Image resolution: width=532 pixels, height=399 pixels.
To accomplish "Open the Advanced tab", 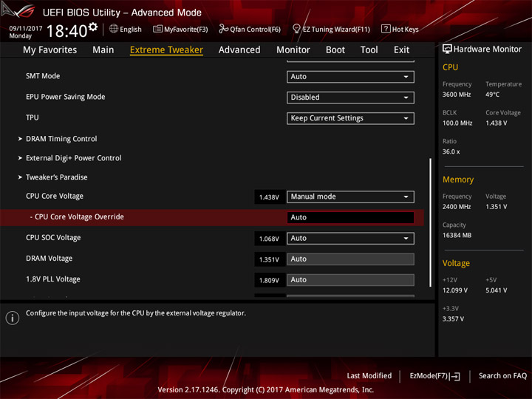I will (239, 50).
